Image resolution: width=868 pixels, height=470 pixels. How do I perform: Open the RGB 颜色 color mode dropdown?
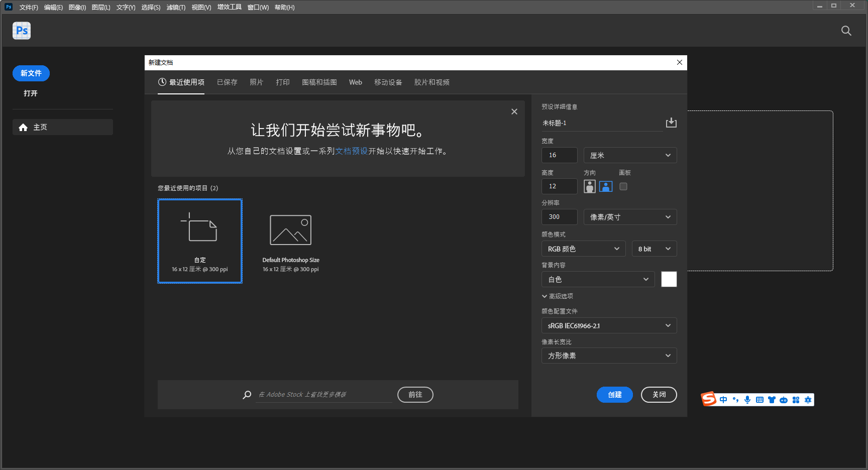coord(583,249)
